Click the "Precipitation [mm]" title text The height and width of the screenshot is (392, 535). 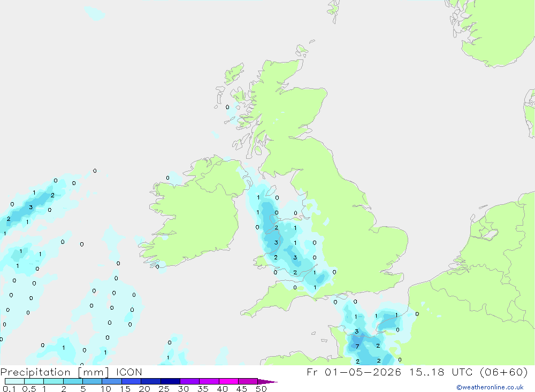[x=55, y=372]
